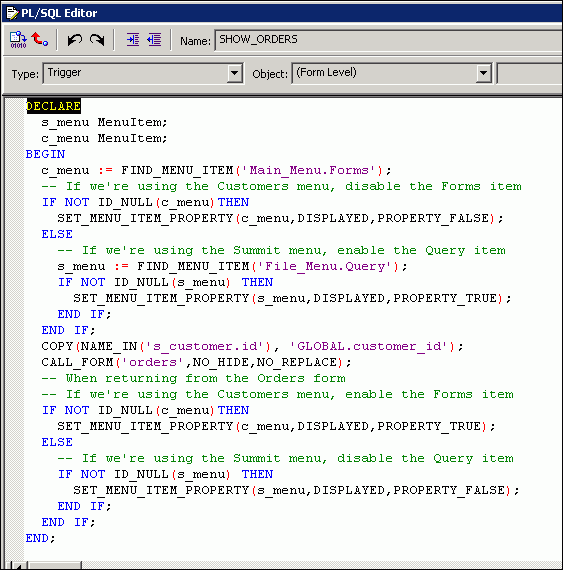Click the 's_customer.id' string literal
The width and height of the screenshot is (563, 570).
205,346
